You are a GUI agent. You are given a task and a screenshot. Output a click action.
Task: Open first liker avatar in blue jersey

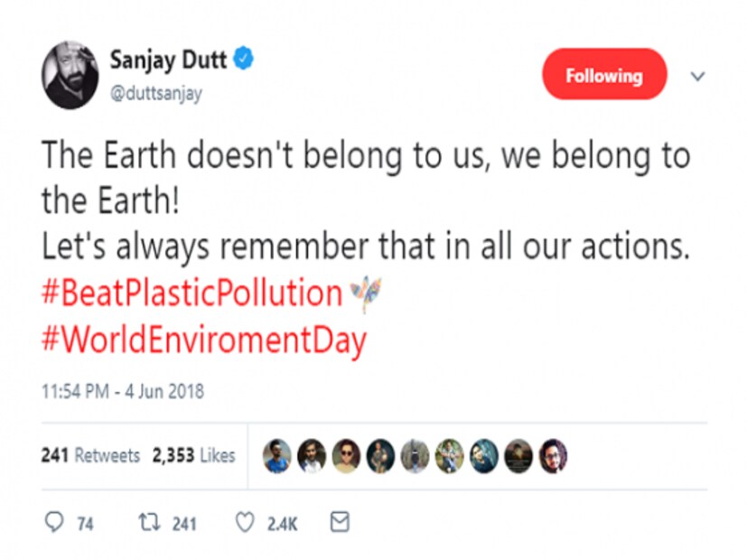[x=278, y=456]
